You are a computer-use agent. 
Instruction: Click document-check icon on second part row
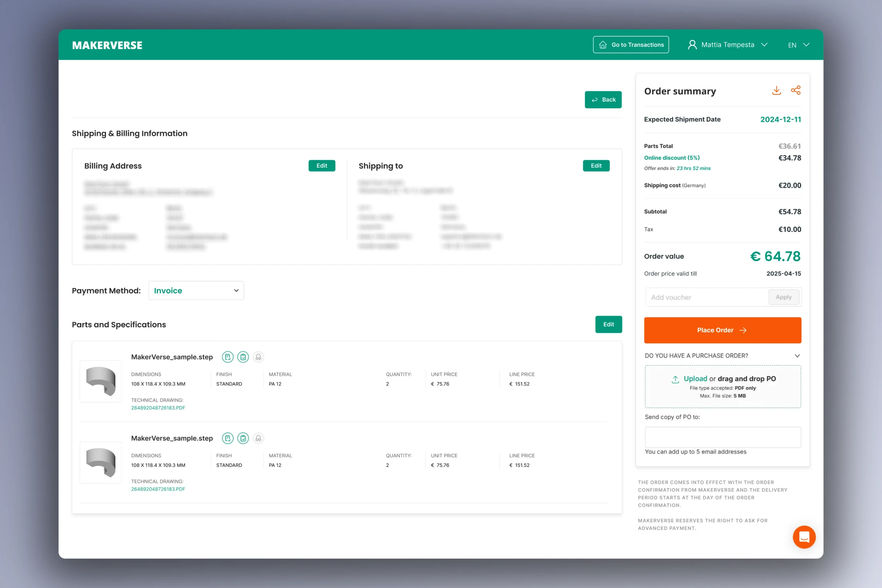[228, 438]
